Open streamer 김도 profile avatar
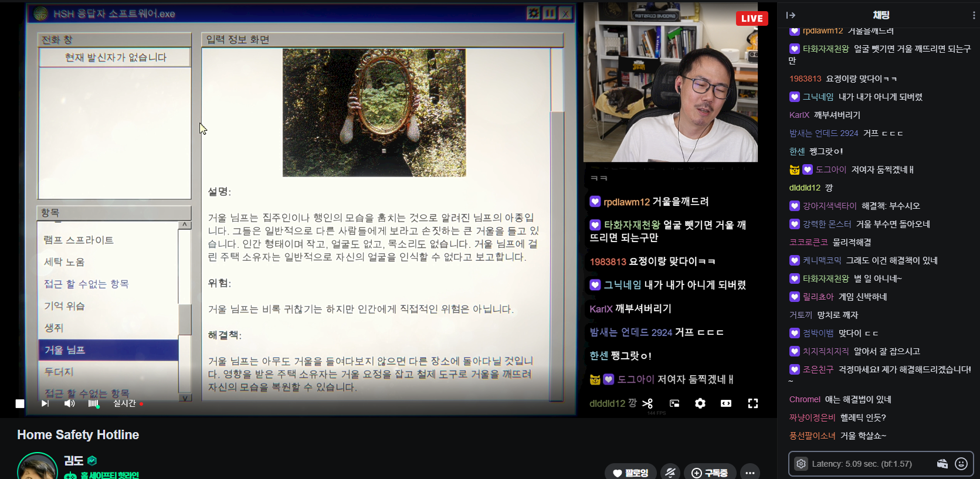Viewport: 980px width, 479px height. click(38, 466)
